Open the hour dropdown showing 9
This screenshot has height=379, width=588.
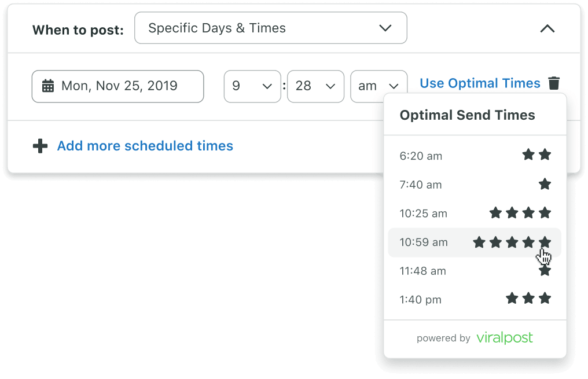[252, 86]
